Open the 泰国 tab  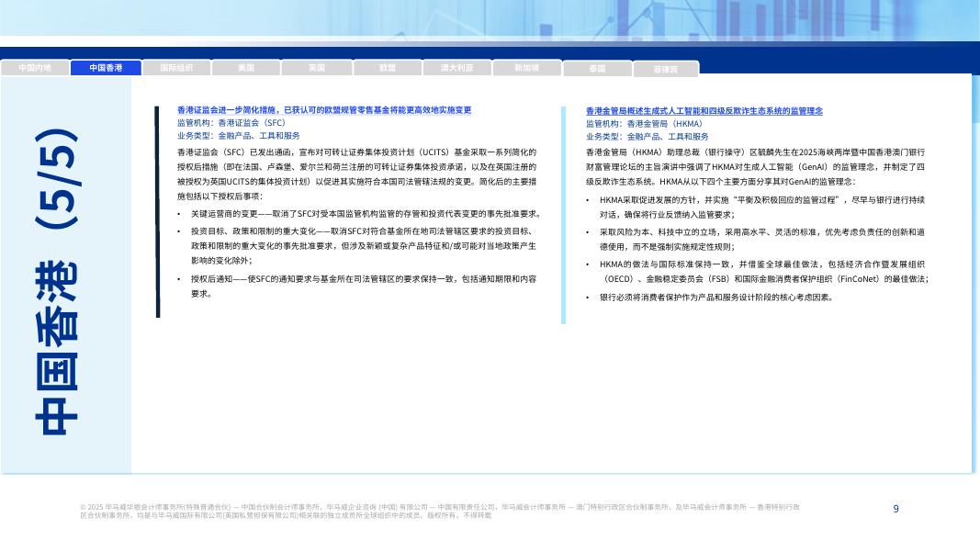(596, 67)
